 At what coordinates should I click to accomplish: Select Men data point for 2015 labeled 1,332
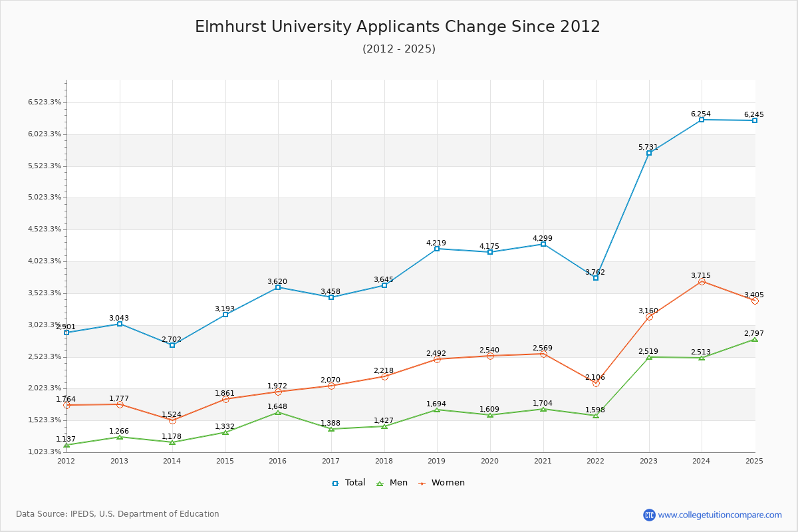tap(225, 432)
